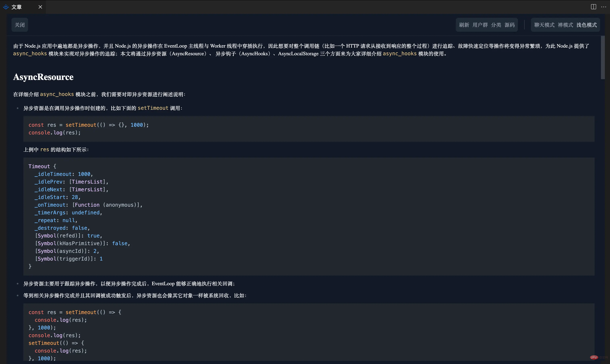610x364 pixels.
Task: Click the blue icon on 文章 tab
Action: 6,7
